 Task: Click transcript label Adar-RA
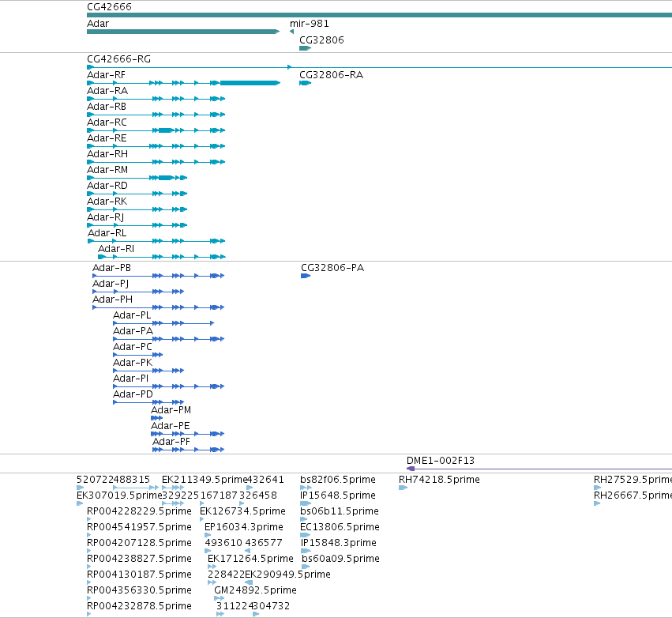pos(107,91)
